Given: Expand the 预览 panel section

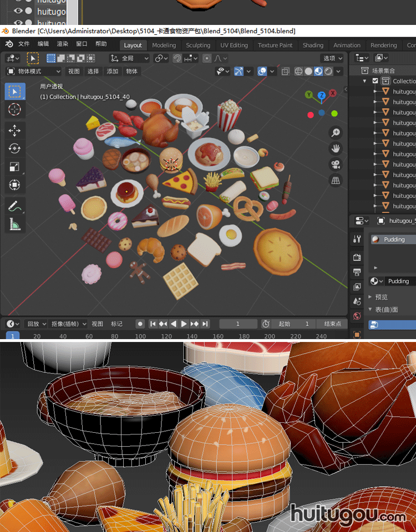Looking at the screenshot, I should (x=381, y=297).
